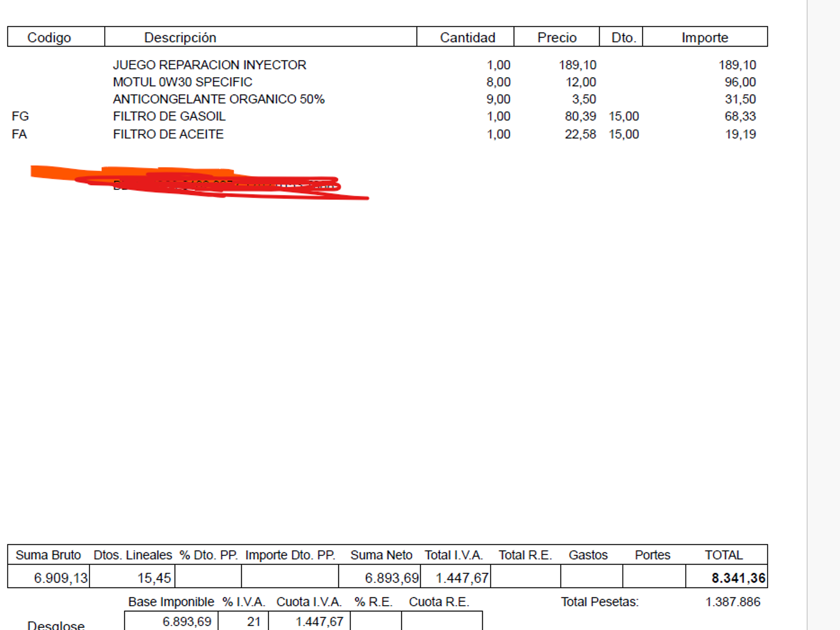Image resolution: width=840 pixels, height=630 pixels.
Task: Click the bold TOTAL amount 8.341,36
Action: coord(738,578)
